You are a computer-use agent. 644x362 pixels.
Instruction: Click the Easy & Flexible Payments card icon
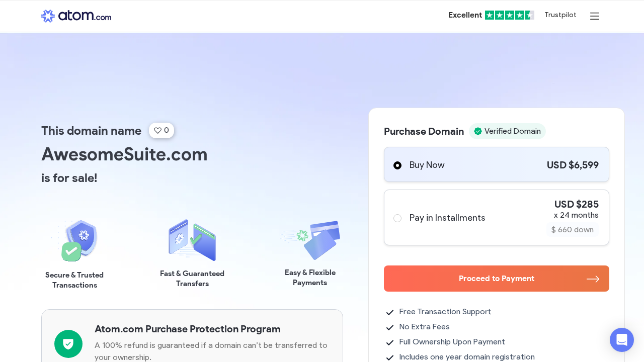tap(310, 240)
